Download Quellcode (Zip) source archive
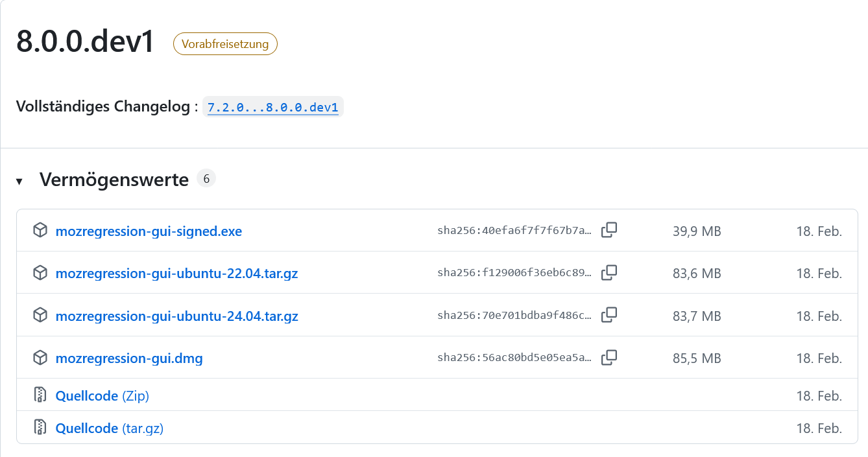This screenshot has height=457, width=868. tap(102, 395)
